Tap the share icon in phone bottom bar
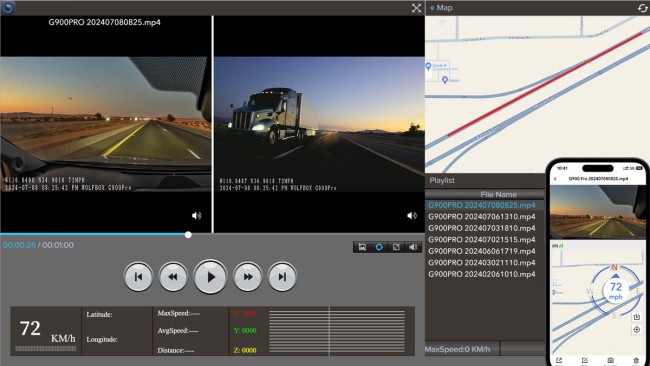 pos(559,361)
